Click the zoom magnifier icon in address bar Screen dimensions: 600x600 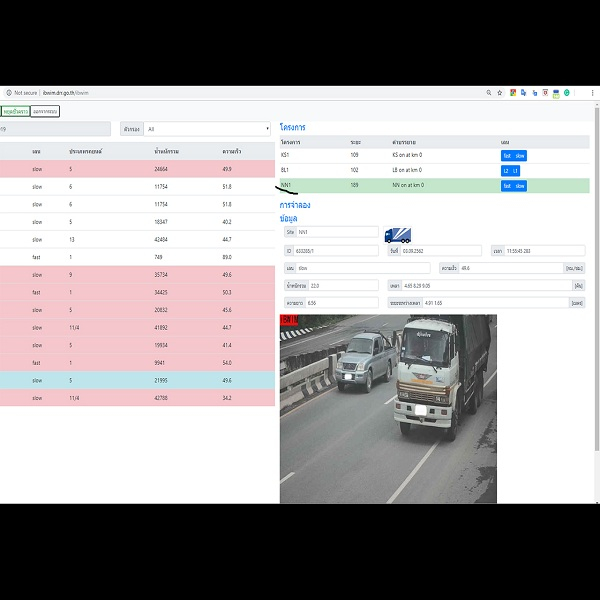(488, 93)
